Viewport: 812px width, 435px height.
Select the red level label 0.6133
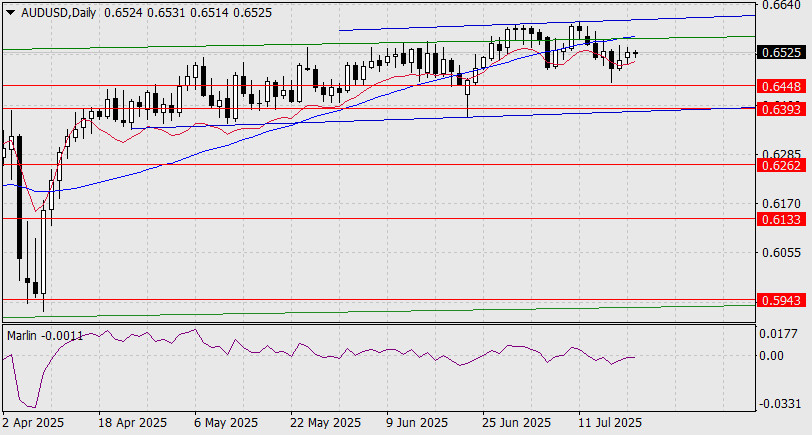pos(781,220)
